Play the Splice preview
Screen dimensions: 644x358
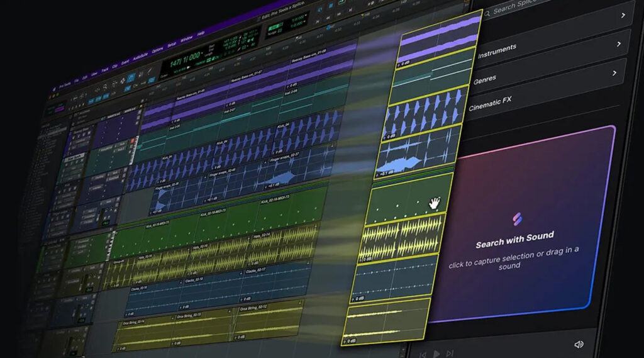[436, 354]
